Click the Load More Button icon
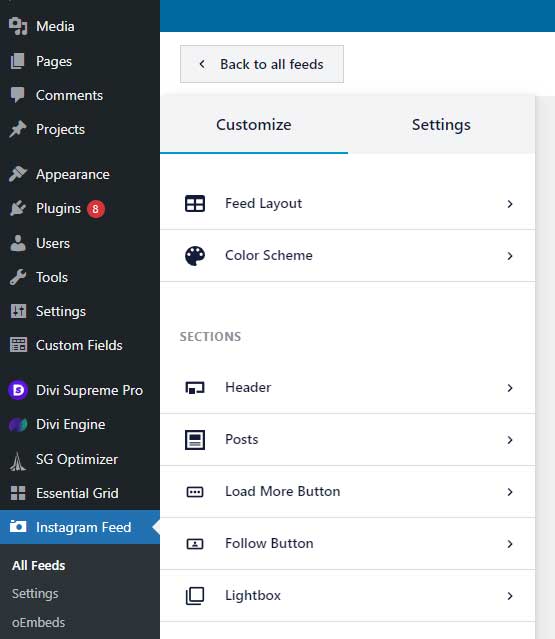 click(195, 492)
